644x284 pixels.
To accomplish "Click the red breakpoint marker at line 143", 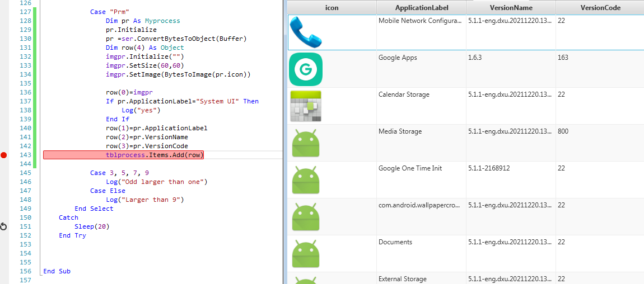I will (x=4, y=155).
